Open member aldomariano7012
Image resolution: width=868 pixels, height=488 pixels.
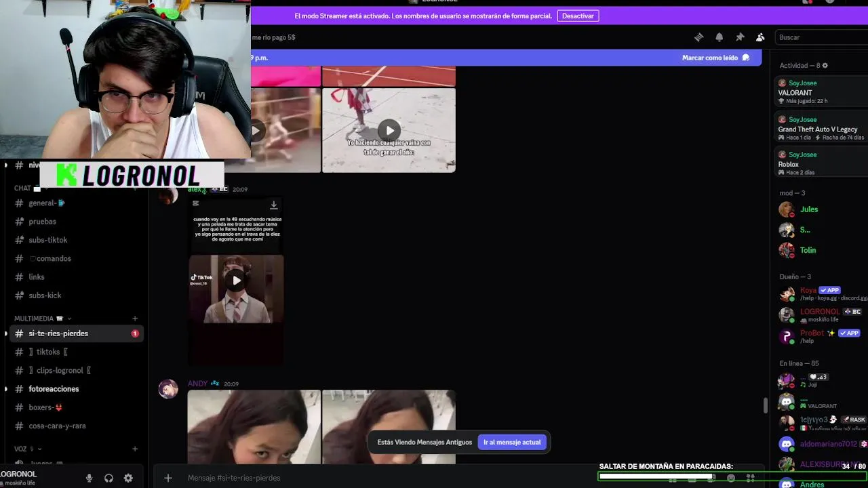click(x=821, y=444)
